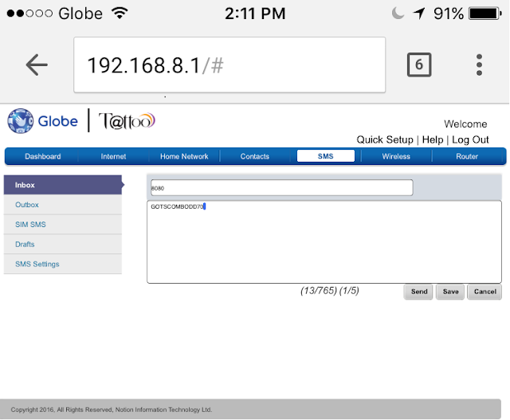Viewport: 510px width, 420px height.
Task: Tap the signal strength dots
Action: (x=29, y=14)
